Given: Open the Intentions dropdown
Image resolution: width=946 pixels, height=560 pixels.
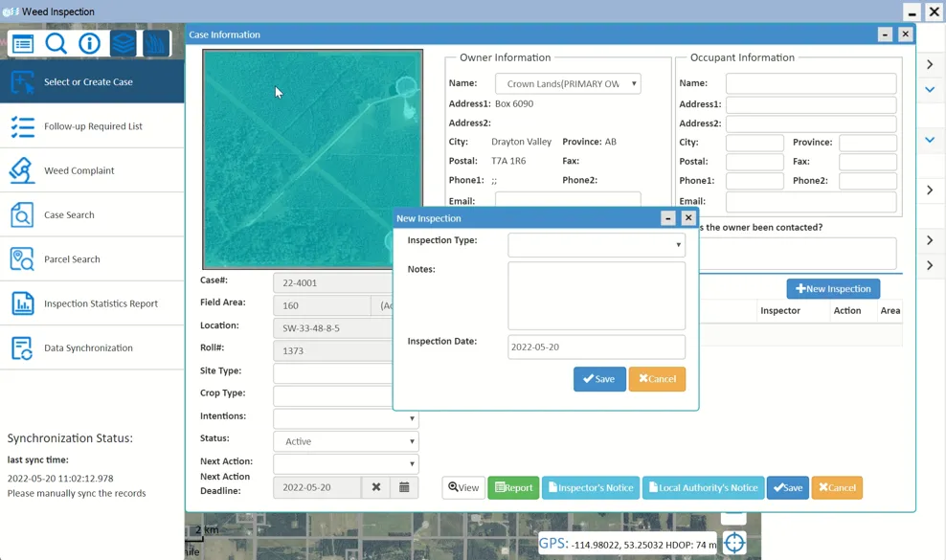Looking at the screenshot, I should [346, 418].
